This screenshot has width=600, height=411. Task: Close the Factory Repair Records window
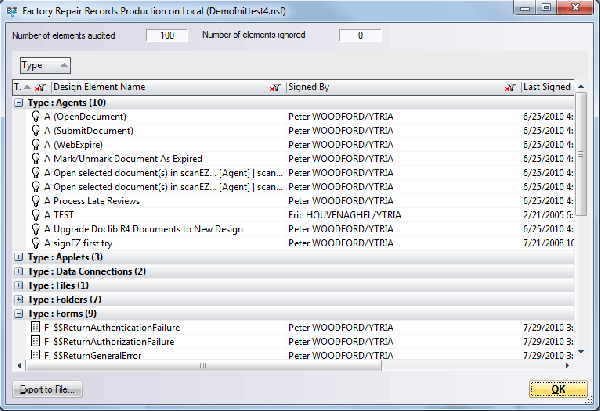click(575, 8)
